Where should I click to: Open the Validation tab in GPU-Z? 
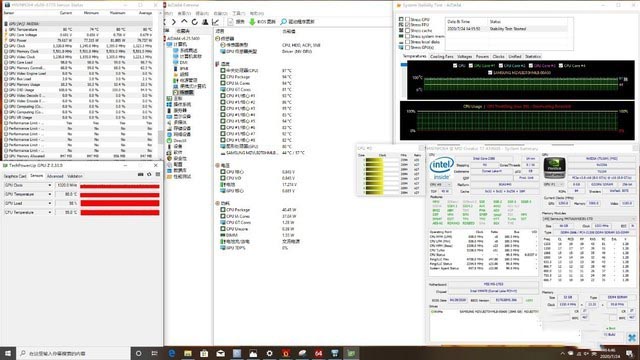point(75,176)
